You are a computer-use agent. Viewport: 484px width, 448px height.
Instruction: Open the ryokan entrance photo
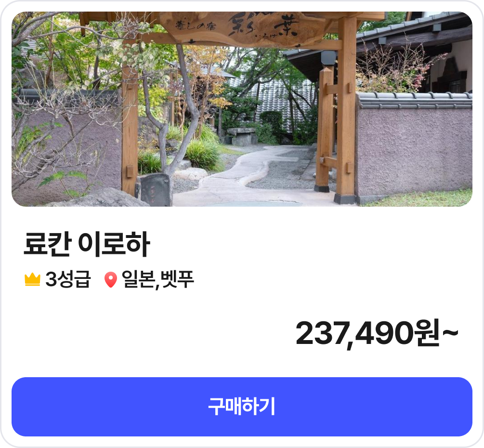click(242, 109)
